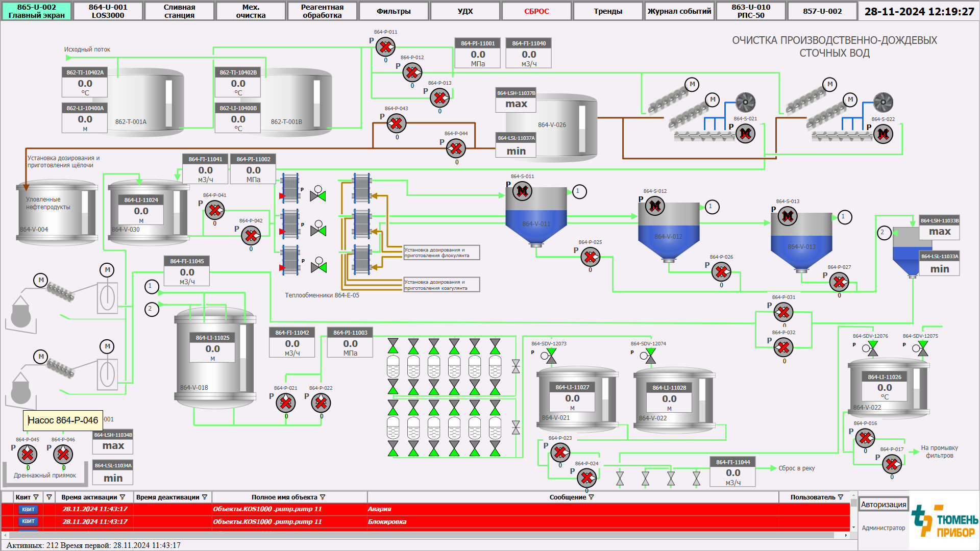Open Реагентная обработка screen
The image size is (980, 551).
tap(322, 11)
